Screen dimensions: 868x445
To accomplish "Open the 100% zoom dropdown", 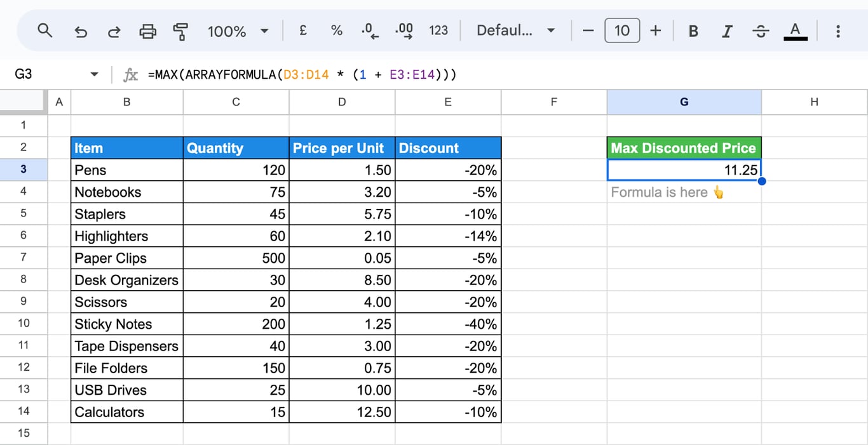I will pos(238,30).
